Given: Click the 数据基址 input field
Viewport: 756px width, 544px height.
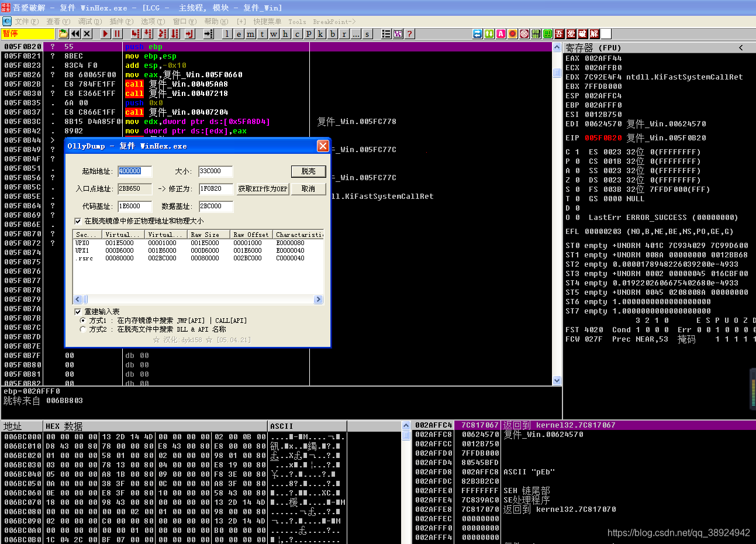Looking at the screenshot, I should point(216,206).
